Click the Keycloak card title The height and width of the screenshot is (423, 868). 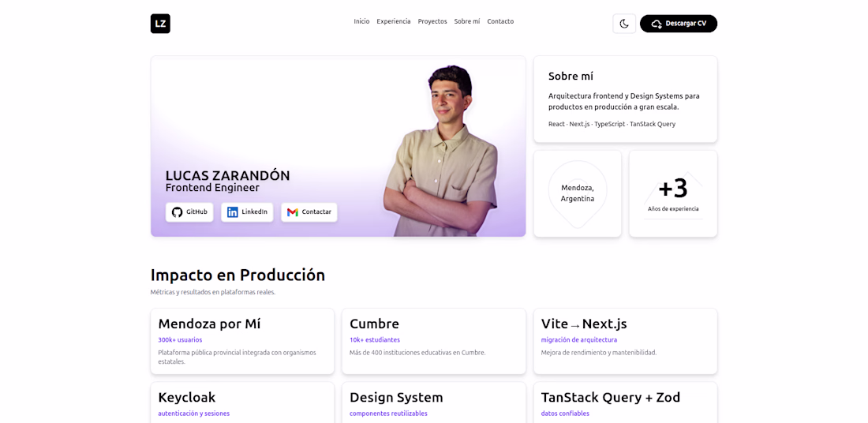[x=186, y=398]
